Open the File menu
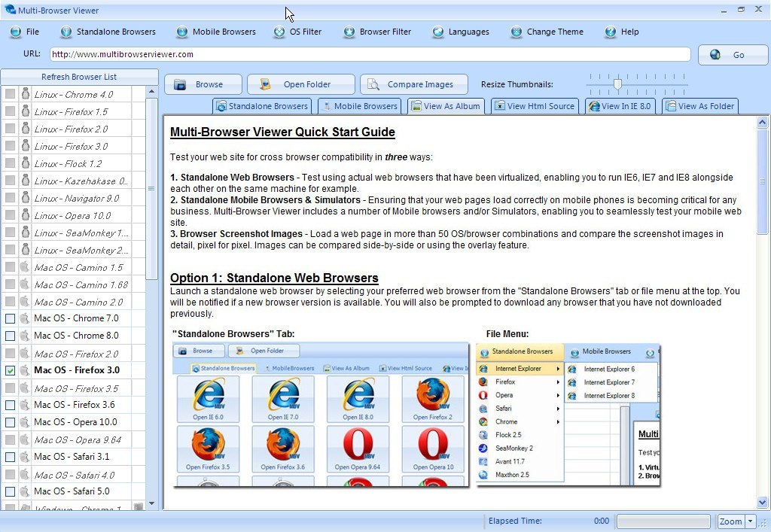 pyautogui.click(x=25, y=32)
